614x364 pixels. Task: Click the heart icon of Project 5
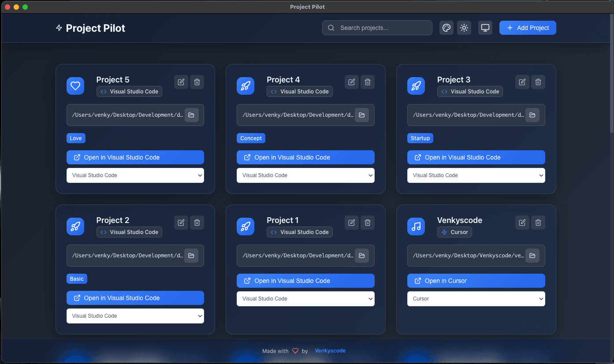[x=75, y=86]
